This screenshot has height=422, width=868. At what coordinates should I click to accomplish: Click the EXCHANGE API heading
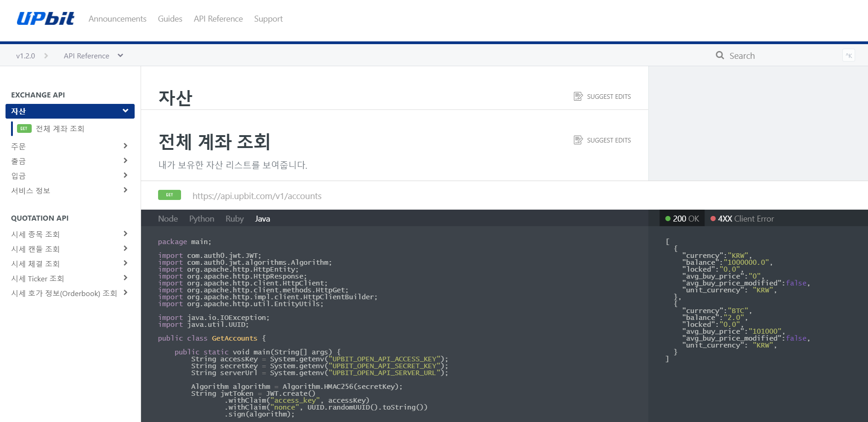click(x=38, y=95)
